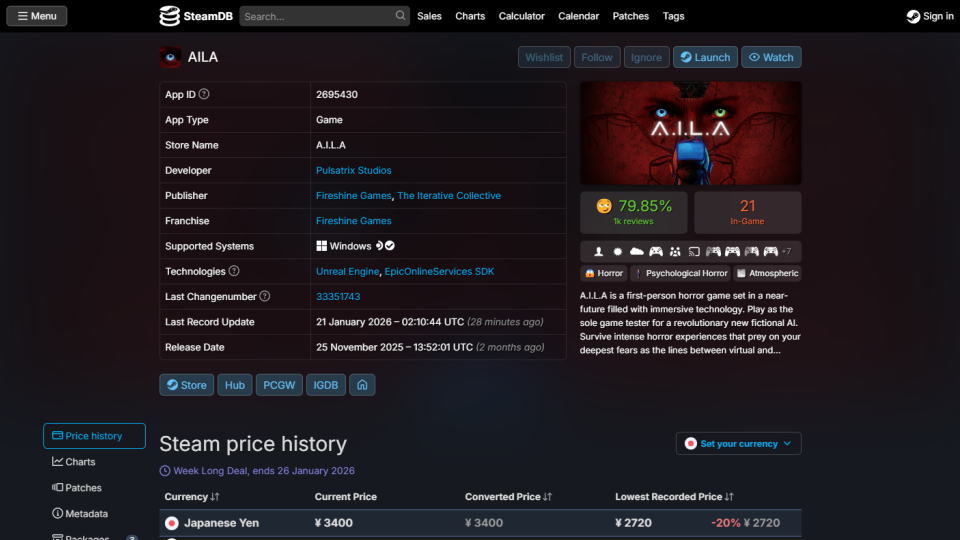Click the Xbox controller support icon
Screen dimensions: 960x540
[656, 252]
